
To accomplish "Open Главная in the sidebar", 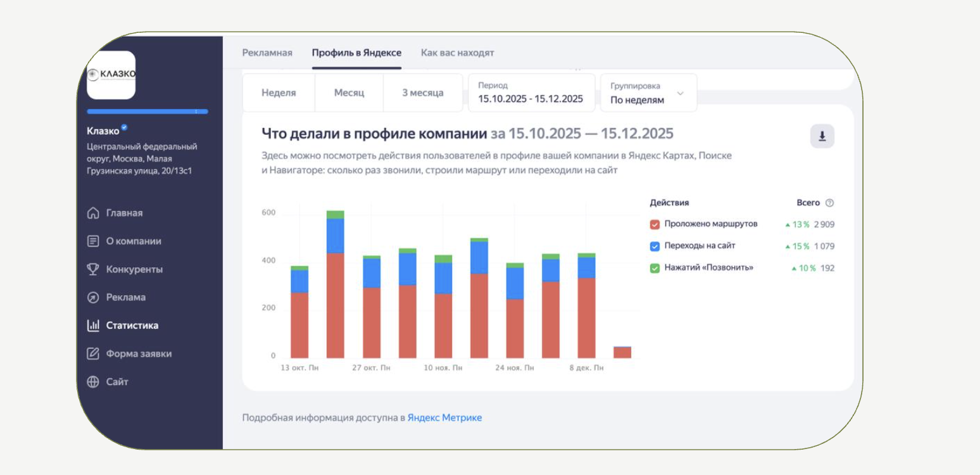I will pos(124,213).
